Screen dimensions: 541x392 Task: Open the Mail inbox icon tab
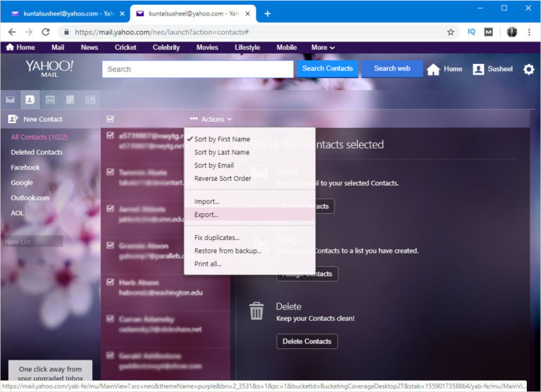[11, 100]
